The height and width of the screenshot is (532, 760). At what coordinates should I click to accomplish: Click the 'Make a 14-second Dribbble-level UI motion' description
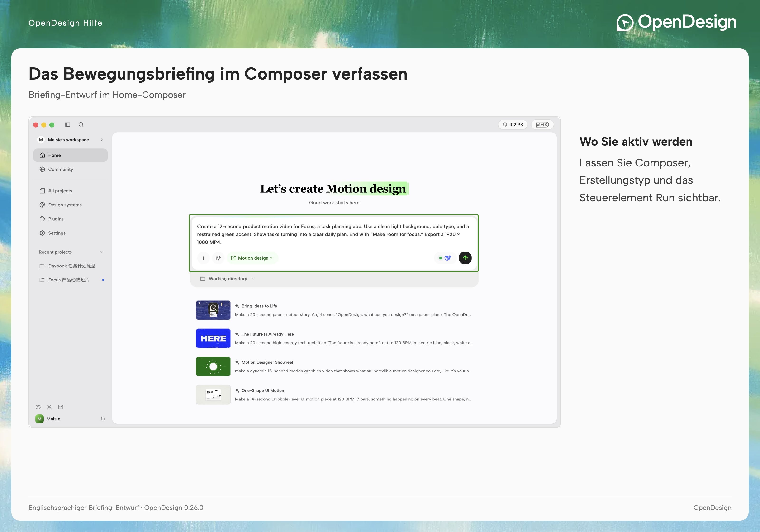(x=353, y=399)
